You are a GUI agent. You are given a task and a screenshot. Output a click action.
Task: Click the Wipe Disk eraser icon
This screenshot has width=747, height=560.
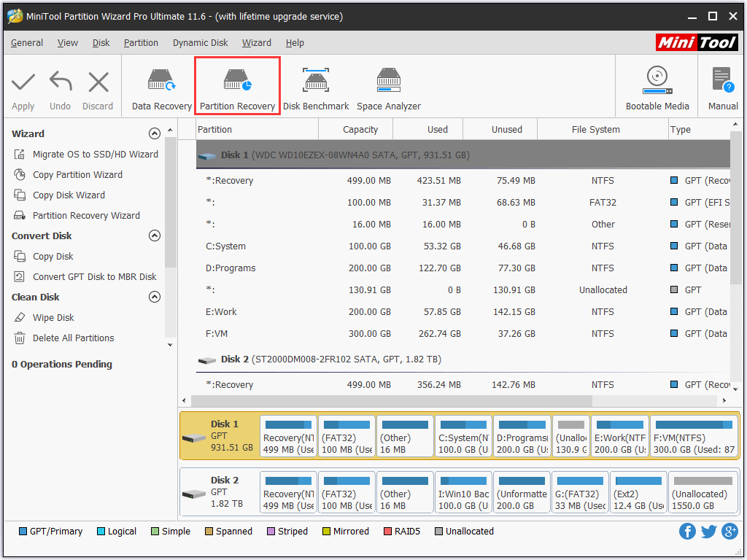click(x=20, y=318)
